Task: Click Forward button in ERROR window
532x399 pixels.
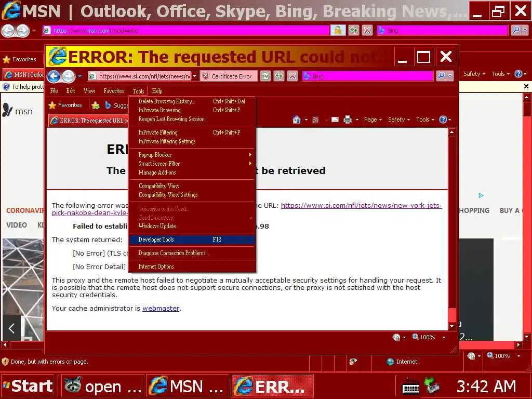Action: [68, 76]
